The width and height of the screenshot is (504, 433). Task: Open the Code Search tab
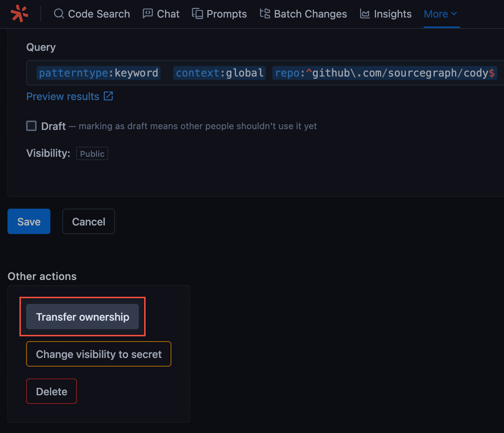tap(92, 14)
